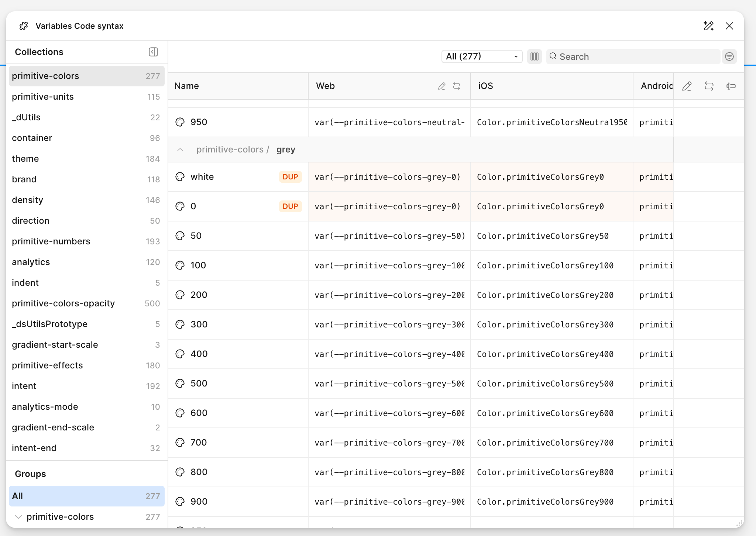
Task: Click the variable name 700
Action: click(199, 443)
